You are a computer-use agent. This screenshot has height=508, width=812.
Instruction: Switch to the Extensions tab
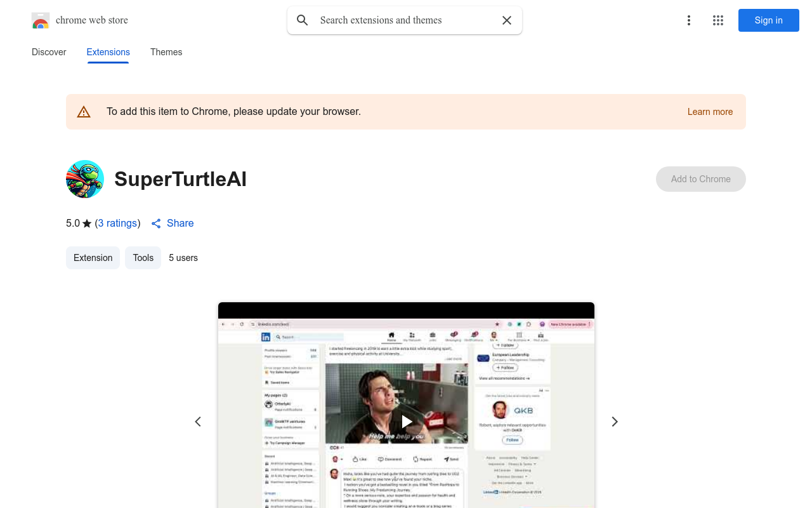pyautogui.click(x=108, y=52)
